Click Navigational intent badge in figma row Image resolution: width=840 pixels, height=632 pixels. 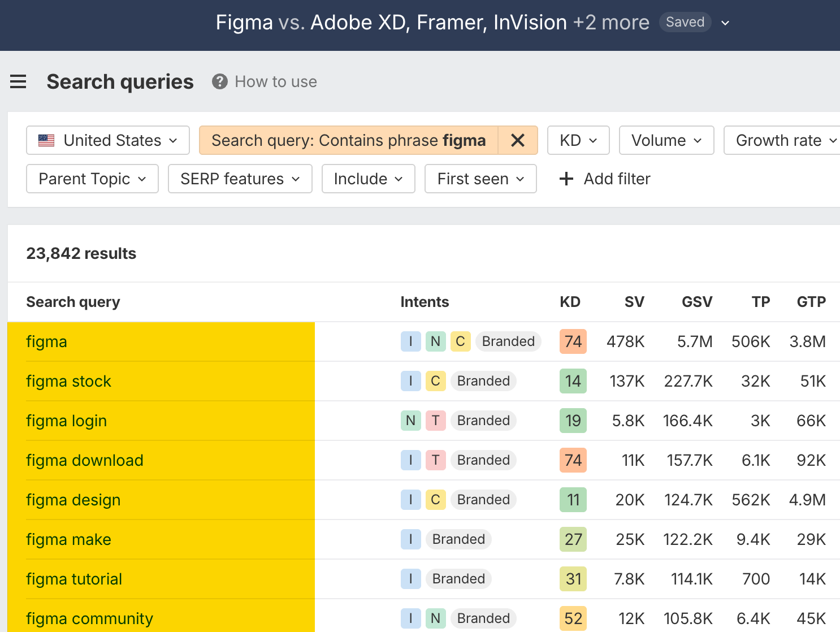tap(435, 341)
